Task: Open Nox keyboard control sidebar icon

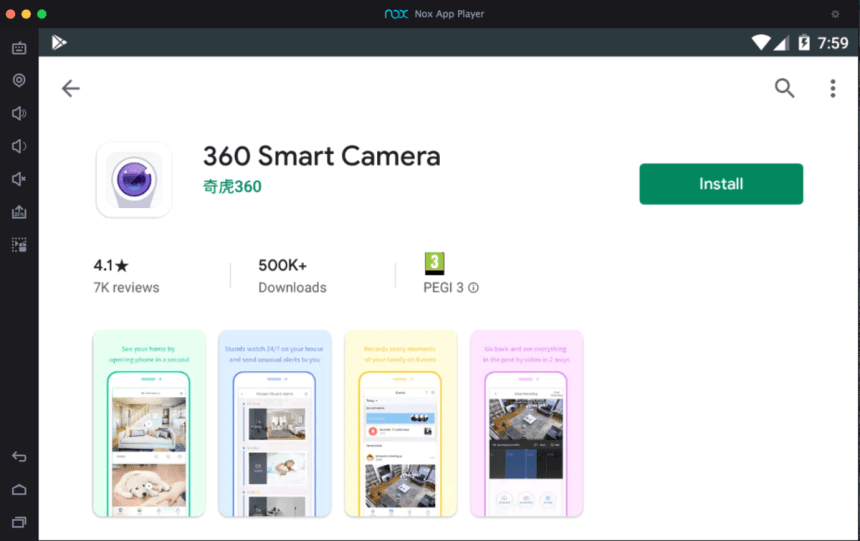Action: coord(19,48)
